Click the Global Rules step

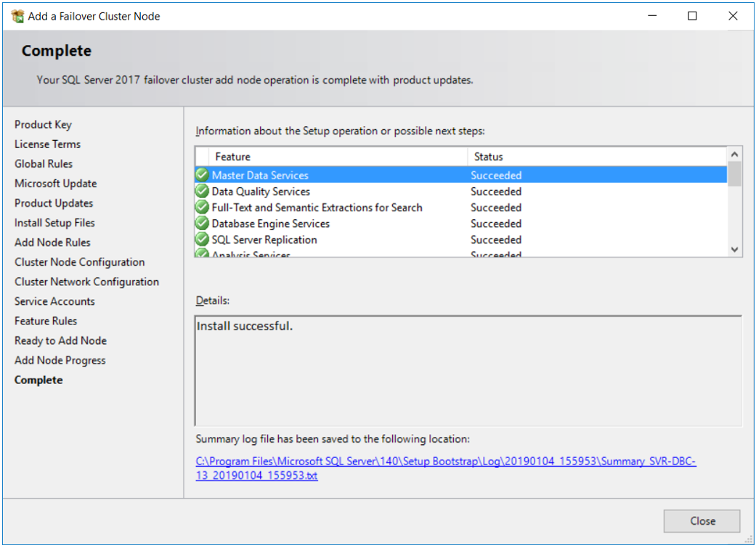44,164
